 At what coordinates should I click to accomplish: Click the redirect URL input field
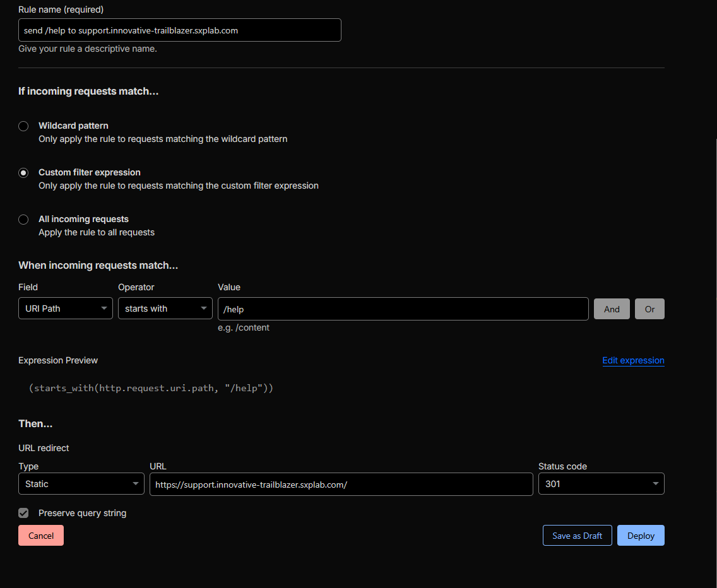(x=341, y=485)
